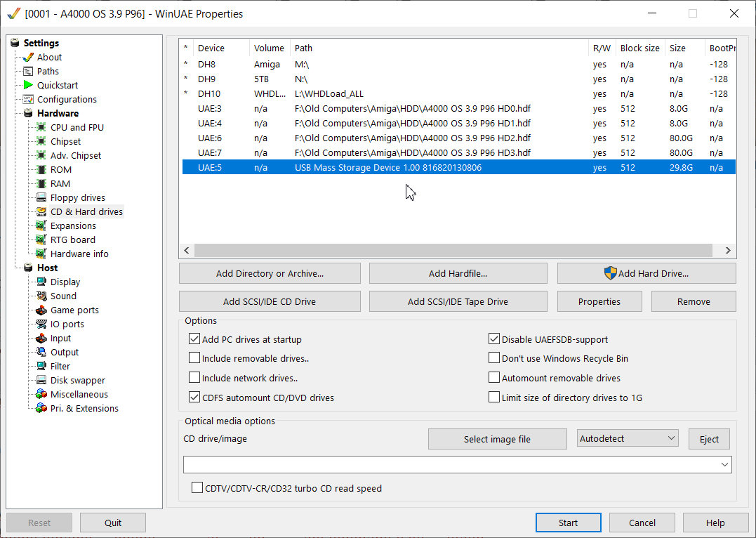Eject the CD image
Viewport: 756px width, 538px height.
point(709,439)
